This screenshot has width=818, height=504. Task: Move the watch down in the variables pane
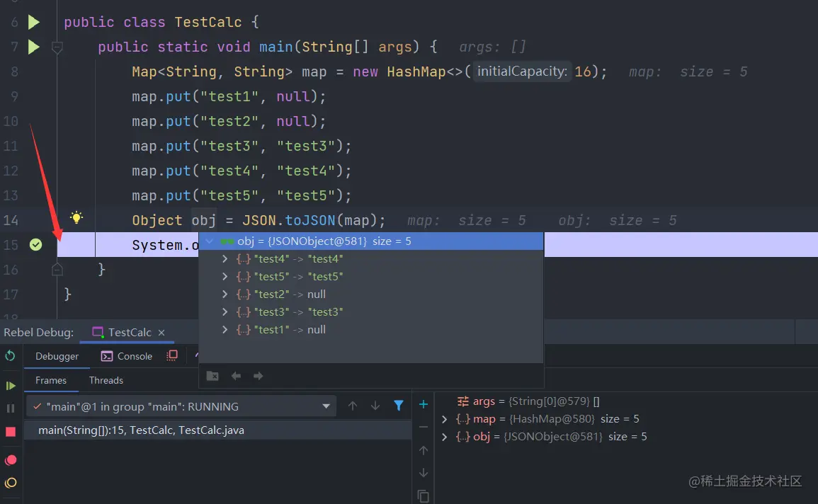pos(424,474)
